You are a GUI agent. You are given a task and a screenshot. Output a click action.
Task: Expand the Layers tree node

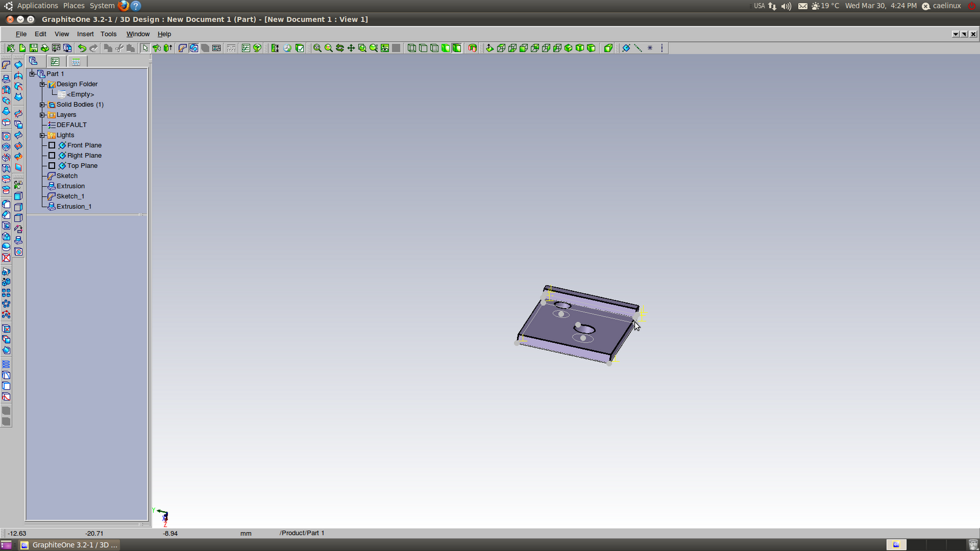click(42, 114)
